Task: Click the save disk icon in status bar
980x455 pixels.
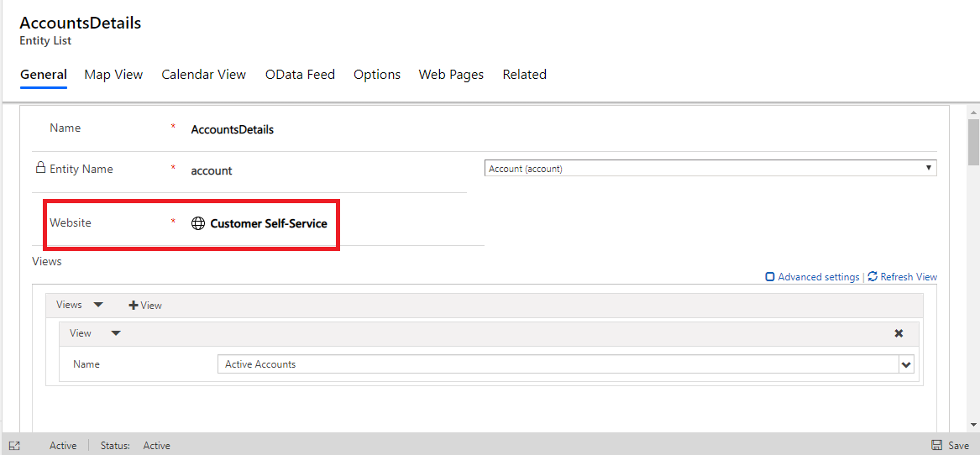Action: [x=936, y=446]
